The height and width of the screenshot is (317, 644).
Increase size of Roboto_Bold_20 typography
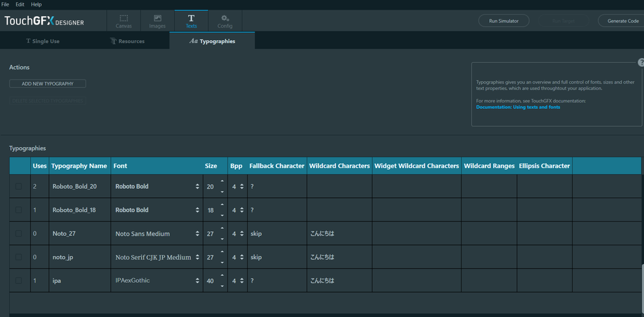(222, 180)
